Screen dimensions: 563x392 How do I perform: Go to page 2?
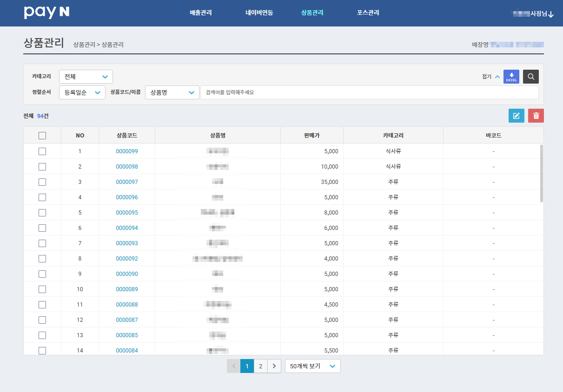click(x=261, y=366)
